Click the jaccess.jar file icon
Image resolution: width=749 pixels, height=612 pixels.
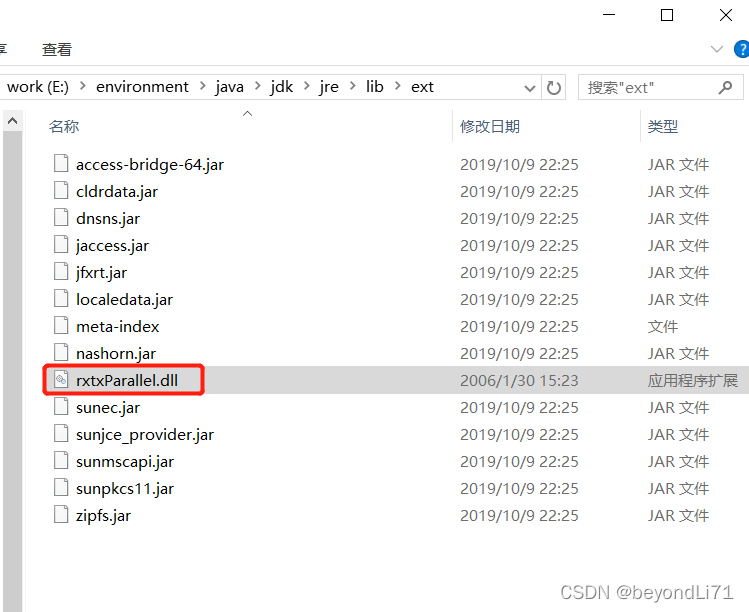tap(61, 244)
